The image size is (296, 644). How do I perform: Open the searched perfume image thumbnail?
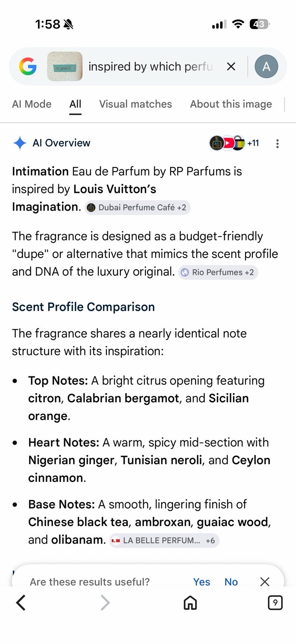65,66
